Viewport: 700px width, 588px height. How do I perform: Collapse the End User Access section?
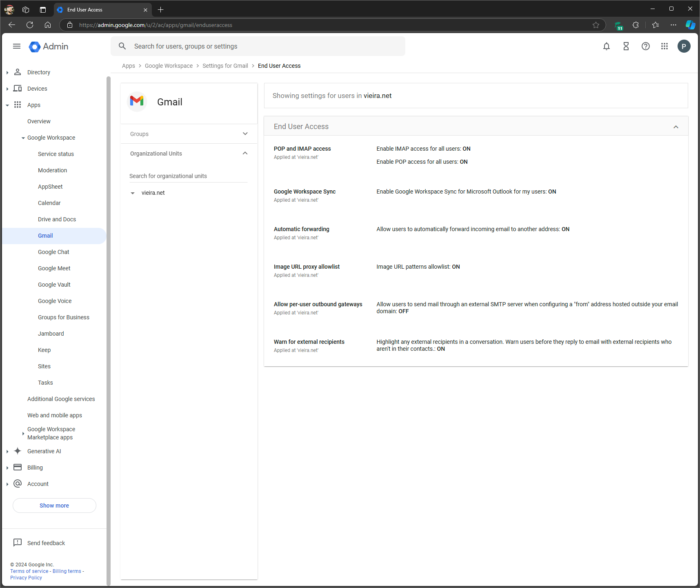676,127
